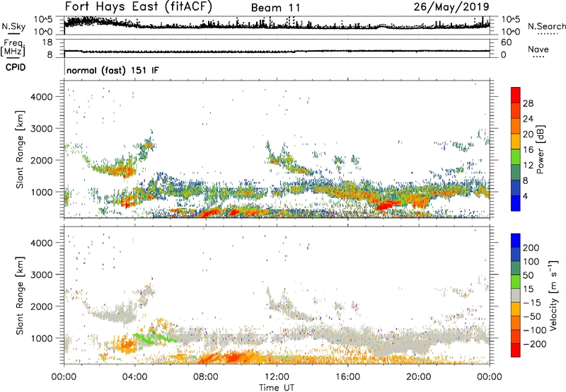Viewport: 566px width, 392px height.
Task: Click the text 'normal (fast) 151 IF'
Action: click(112, 71)
